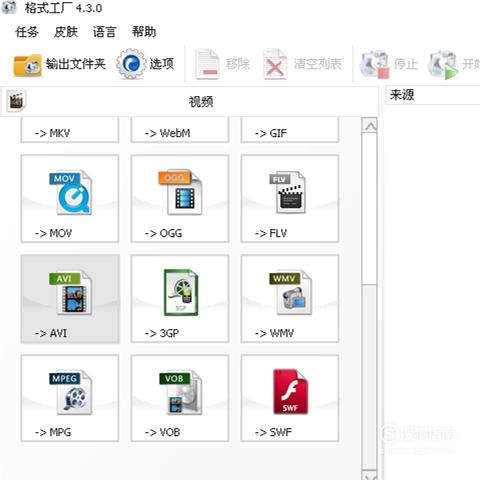Click the 输出文件夹 folder icon
The height and width of the screenshot is (480, 480).
pos(27,65)
